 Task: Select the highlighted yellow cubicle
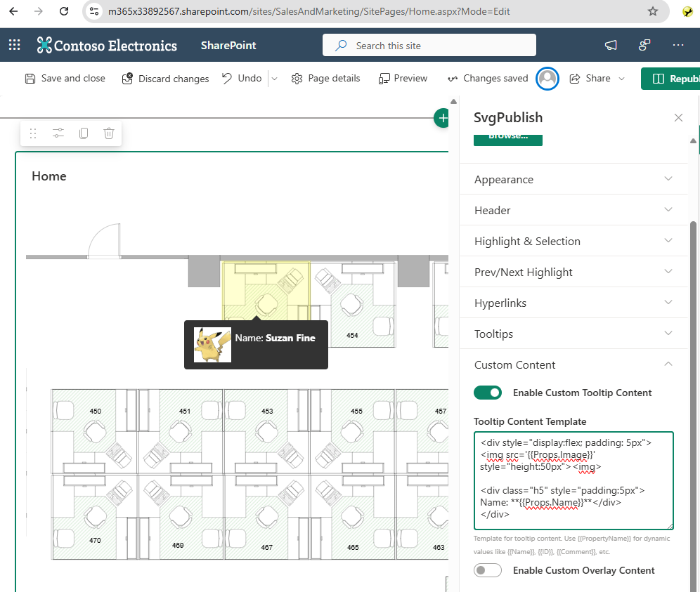[266, 291]
